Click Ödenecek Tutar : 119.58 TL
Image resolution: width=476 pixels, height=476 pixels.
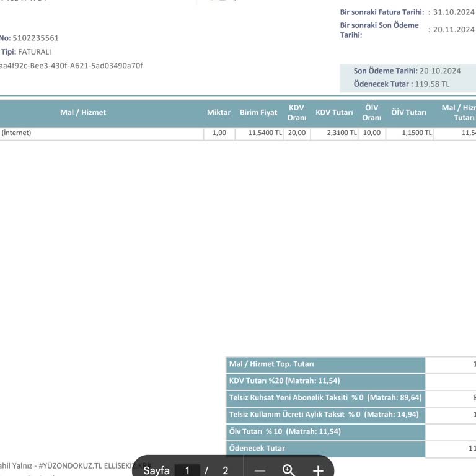tap(402, 84)
